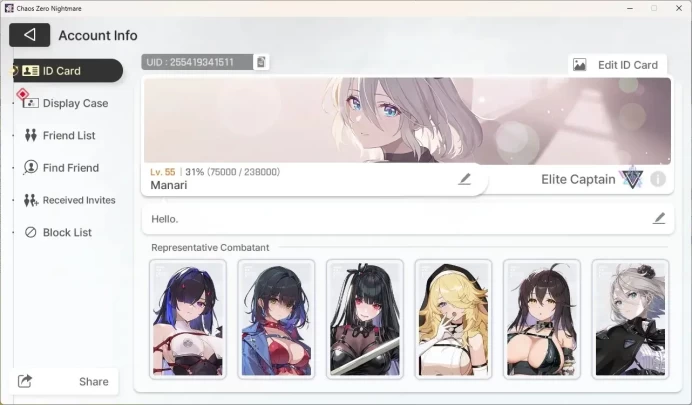Edit the name Manari with pencil icon

tap(464, 179)
